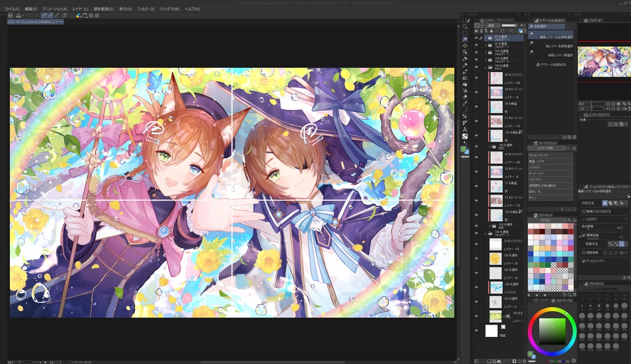Viewport: 631px width, 364px height.
Task: Click the CLIP STUDIO launcher icon in command bar
Action: click(10, 15)
